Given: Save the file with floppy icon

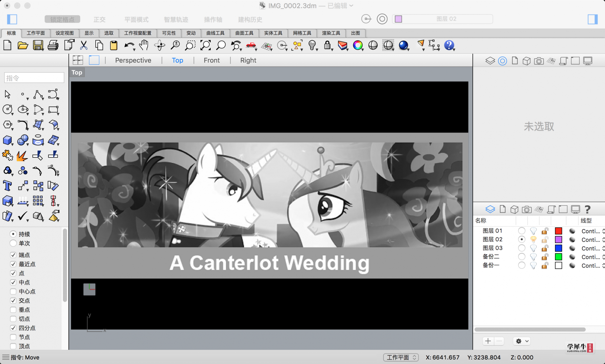Looking at the screenshot, I should click(38, 45).
